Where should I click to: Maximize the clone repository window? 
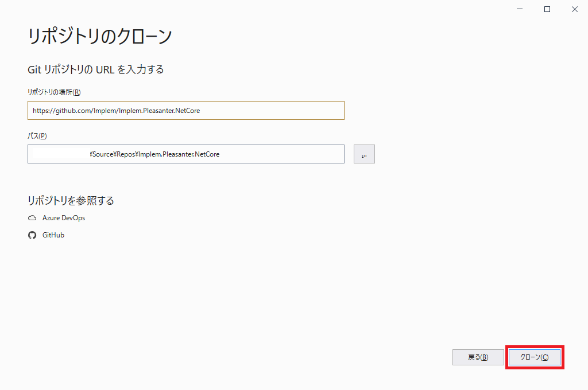(x=547, y=9)
